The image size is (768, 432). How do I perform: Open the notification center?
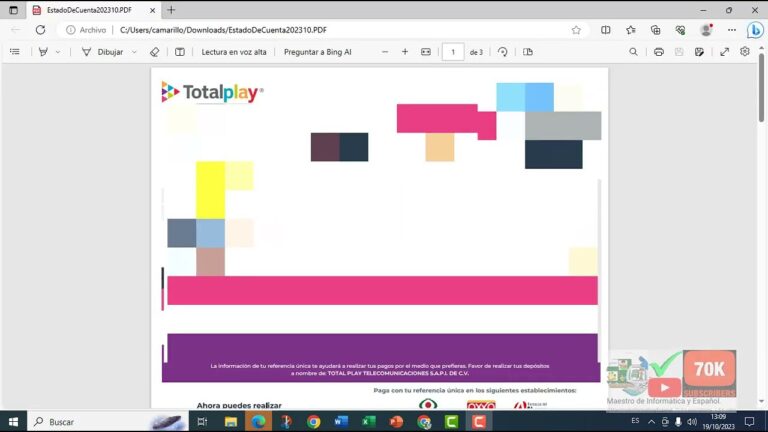[749, 422]
